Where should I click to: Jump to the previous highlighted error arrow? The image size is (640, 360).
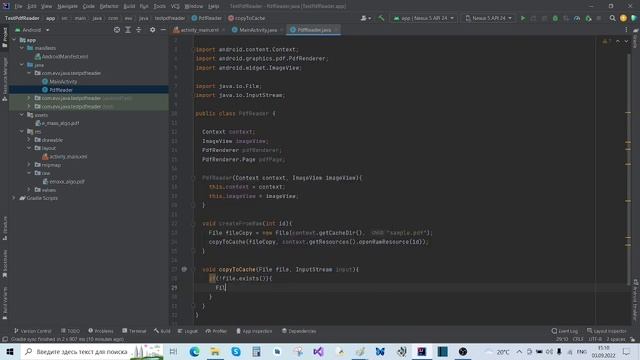coord(618,41)
